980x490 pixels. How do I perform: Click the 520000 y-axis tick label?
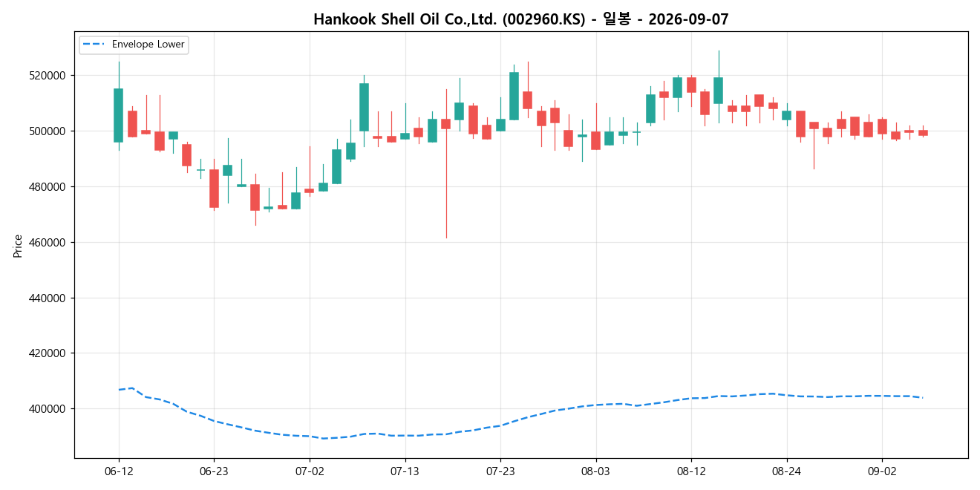click(x=49, y=76)
